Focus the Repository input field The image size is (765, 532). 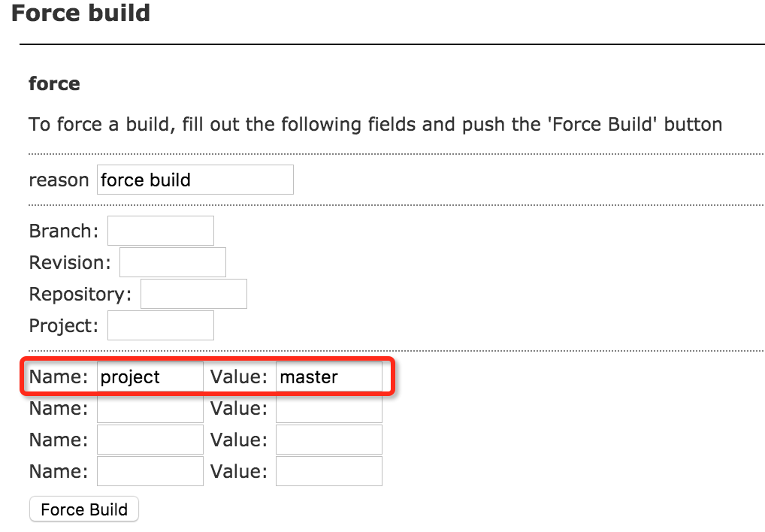(x=193, y=294)
